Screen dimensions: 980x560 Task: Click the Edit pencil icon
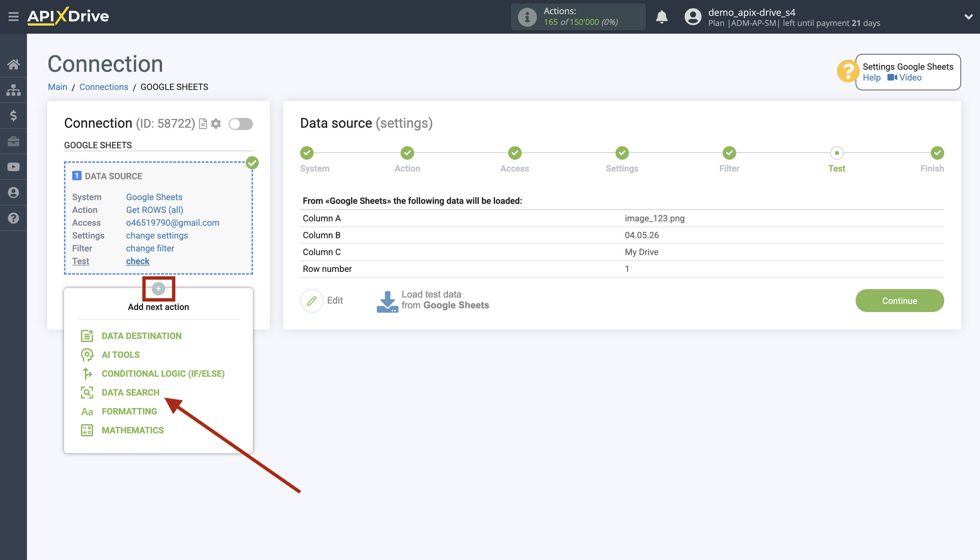[x=312, y=301]
